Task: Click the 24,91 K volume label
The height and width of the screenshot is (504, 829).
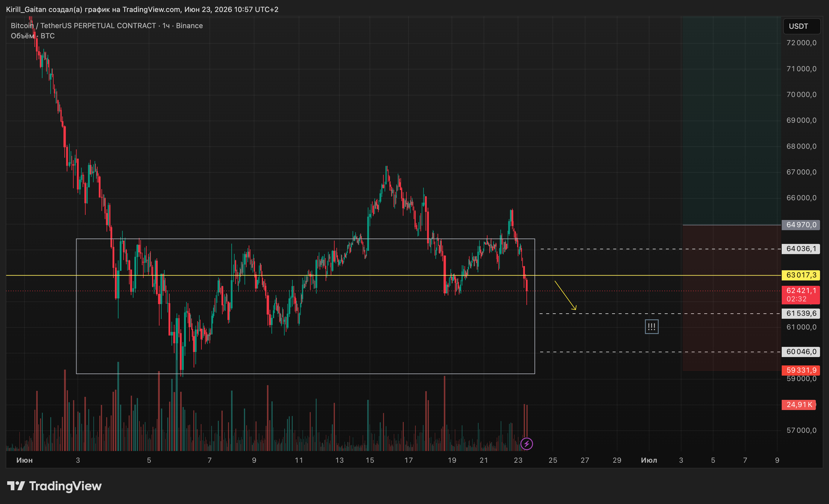Action: [799, 405]
